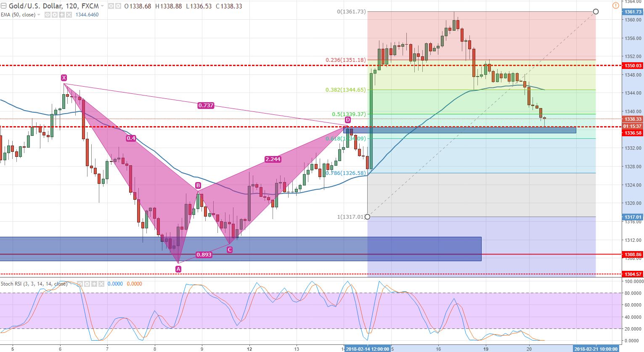
Task: Toggle the main price series eye icon
Action: pyautogui.click(x=111, y=6)
